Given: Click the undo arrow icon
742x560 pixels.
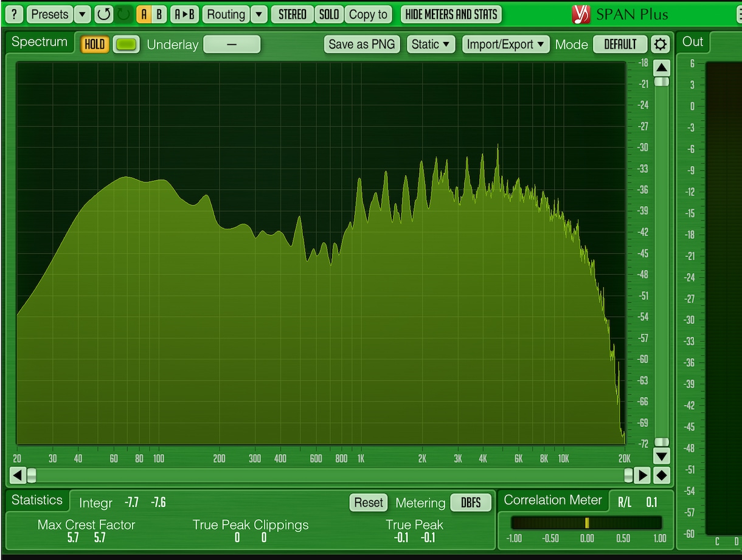Looking at the screenshot, I should [x=104, y=14].
